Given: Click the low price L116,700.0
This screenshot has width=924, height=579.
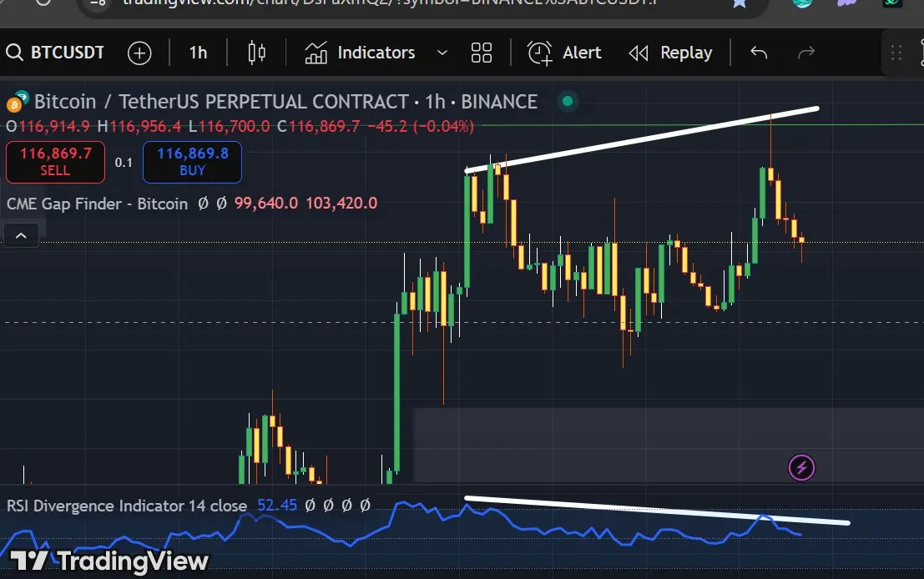Looking at the screenshot, I should [x=230, y=126].
